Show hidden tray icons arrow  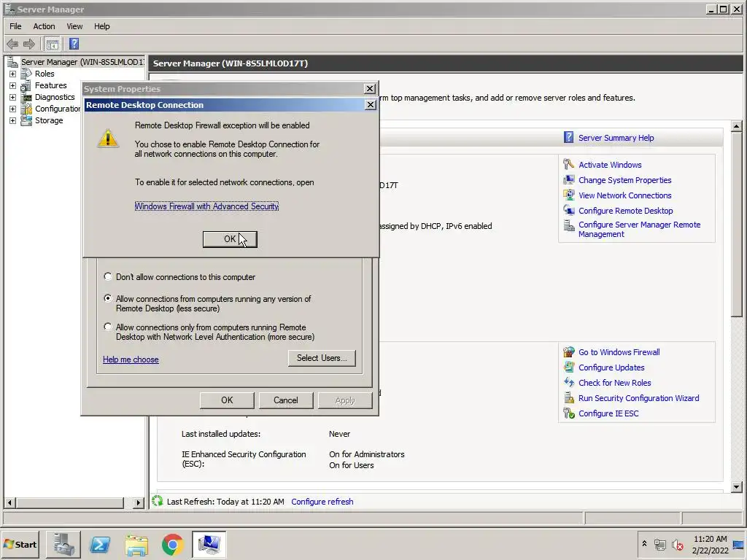point(644,544)
